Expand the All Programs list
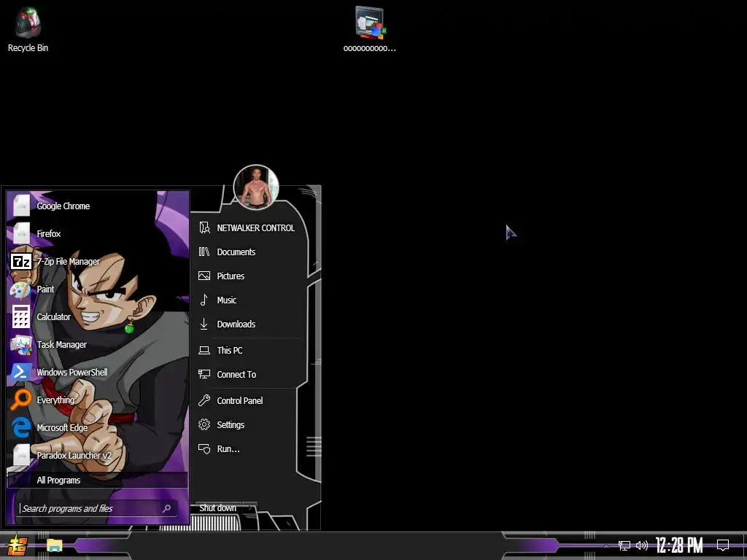Viewport: 747px width, 560px height. tap(98, 480)
